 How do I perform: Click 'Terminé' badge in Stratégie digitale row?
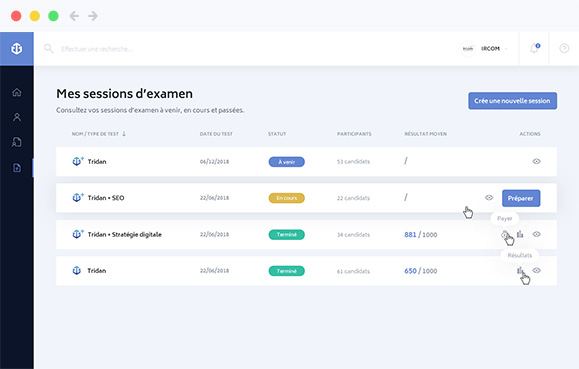click(287, 235)
